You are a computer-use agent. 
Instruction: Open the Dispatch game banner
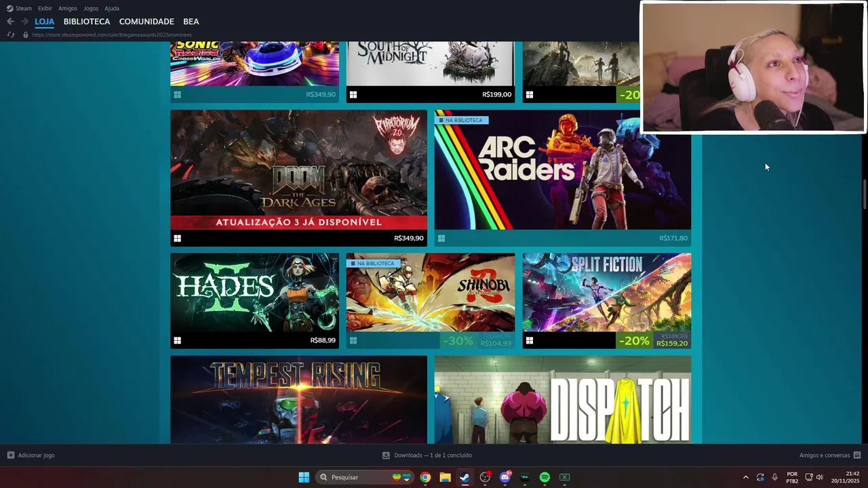pyautogui.click(x=563, y=400)
